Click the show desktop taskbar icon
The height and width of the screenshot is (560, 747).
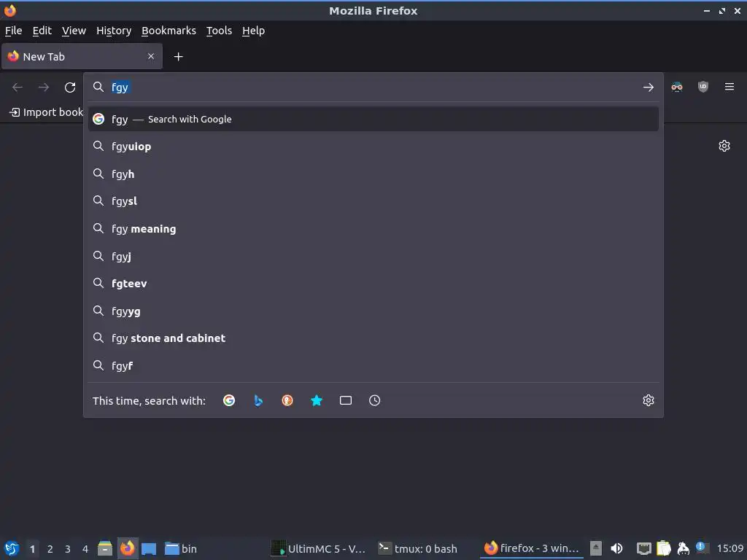(x=149, y=548)
